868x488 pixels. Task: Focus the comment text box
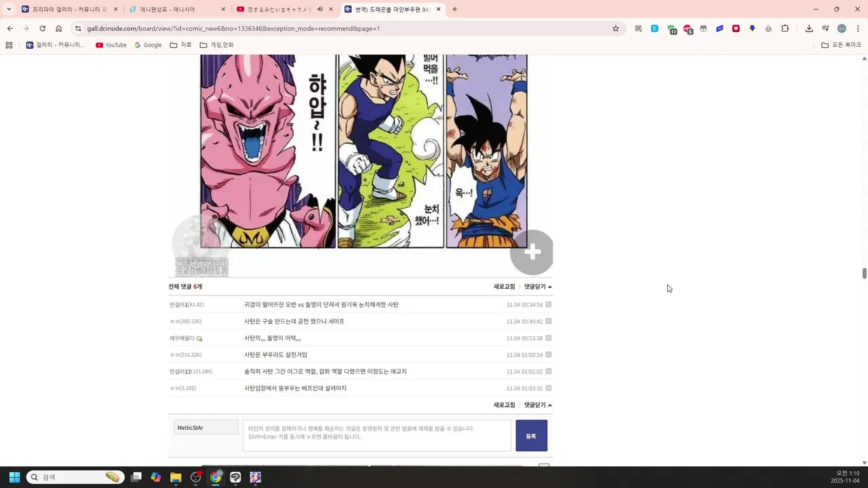click(x=377, y=436)
